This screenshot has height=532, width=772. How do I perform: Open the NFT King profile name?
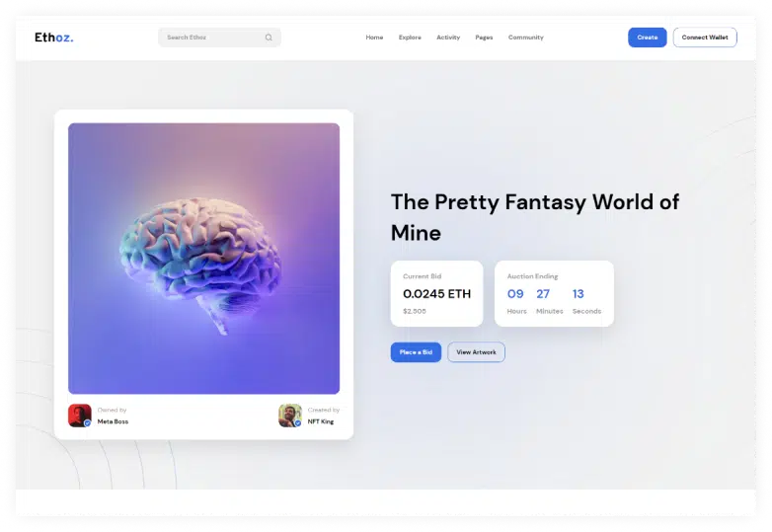click(x=321, y=421)
